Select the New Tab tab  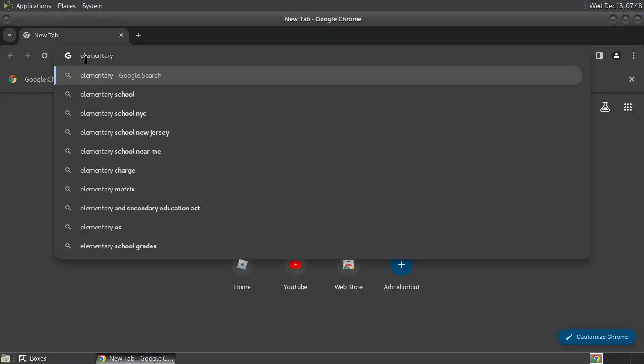tap(73, 35)
